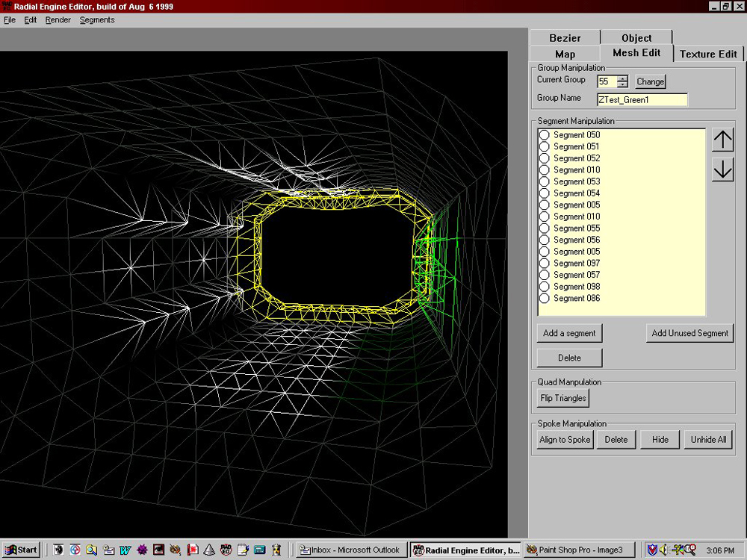Image resolution: width=747 pixels, height=560 pixels.
Task: Open the purple spiky quick launch icon
Action: (x=142, y=550)
